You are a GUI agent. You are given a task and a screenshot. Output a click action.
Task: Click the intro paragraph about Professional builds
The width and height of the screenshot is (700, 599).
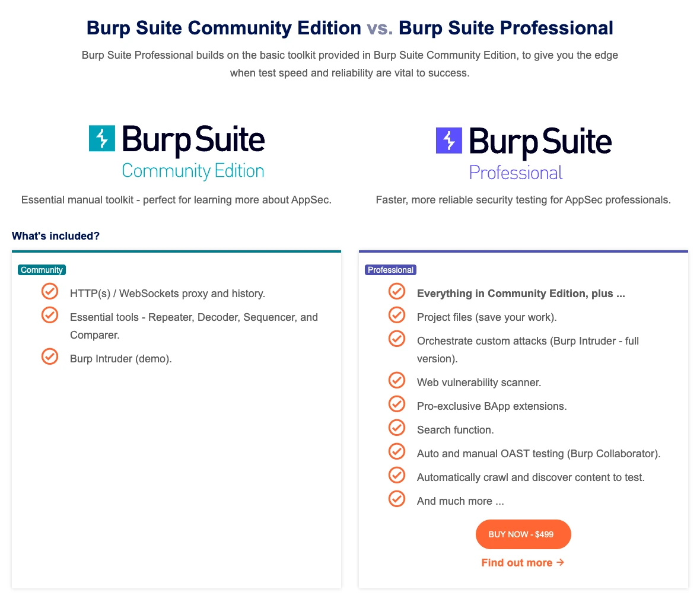coord(350,64)
